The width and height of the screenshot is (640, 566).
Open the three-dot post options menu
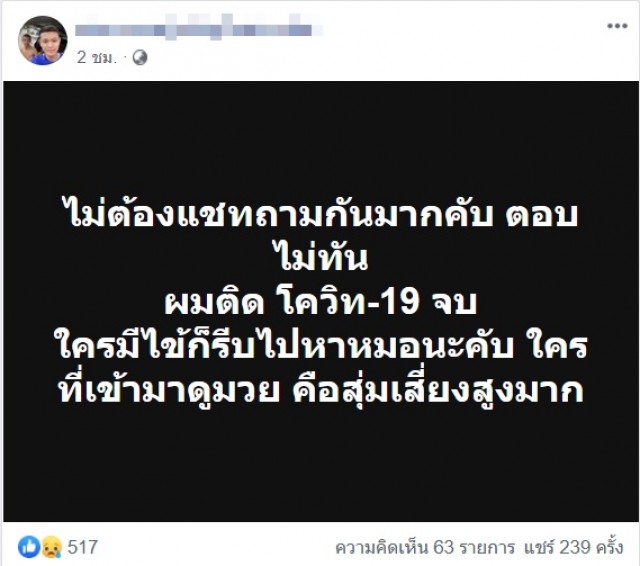[617, 26]
